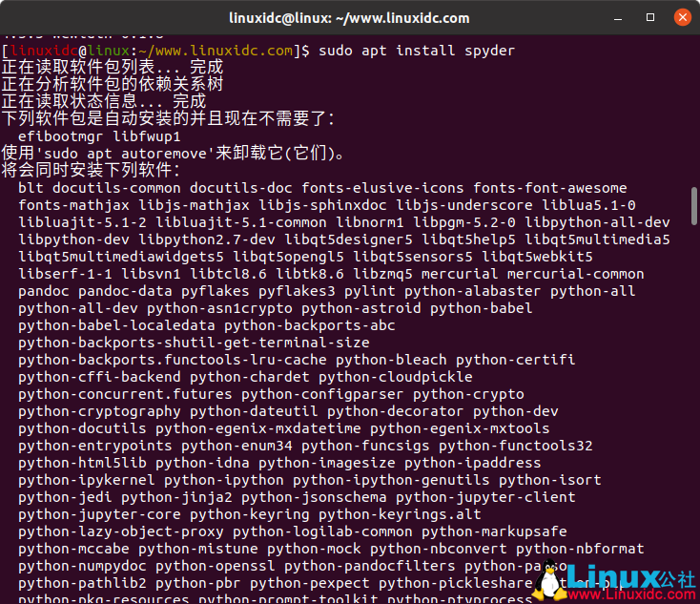The height and width of the screenshot is (604, 700).
Task: Click the package name efibootmgr
Action: pyautogui.click(x=60, y=136)
